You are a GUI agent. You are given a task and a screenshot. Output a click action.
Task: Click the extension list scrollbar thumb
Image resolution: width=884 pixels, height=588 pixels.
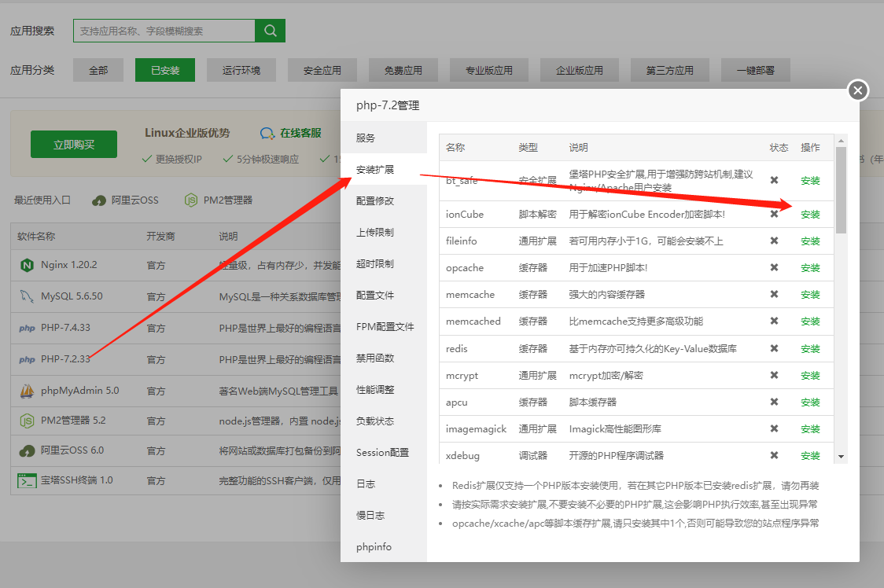tap(841, 190)
